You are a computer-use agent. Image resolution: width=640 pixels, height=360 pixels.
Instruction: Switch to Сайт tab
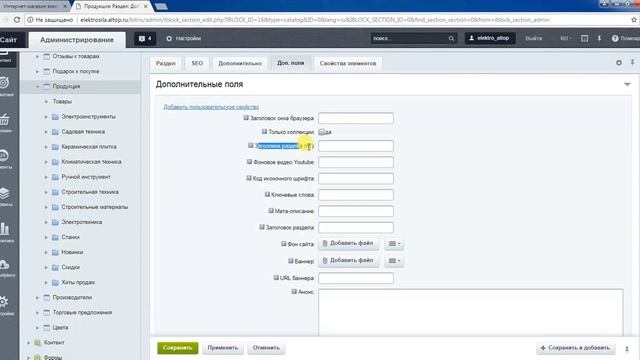click(9, 40)
